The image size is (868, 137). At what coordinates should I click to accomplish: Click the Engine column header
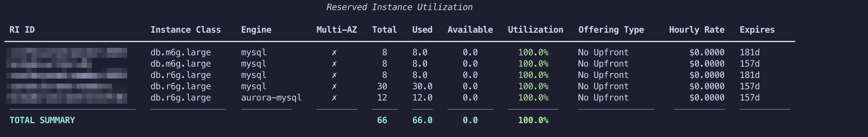[256, 30]
